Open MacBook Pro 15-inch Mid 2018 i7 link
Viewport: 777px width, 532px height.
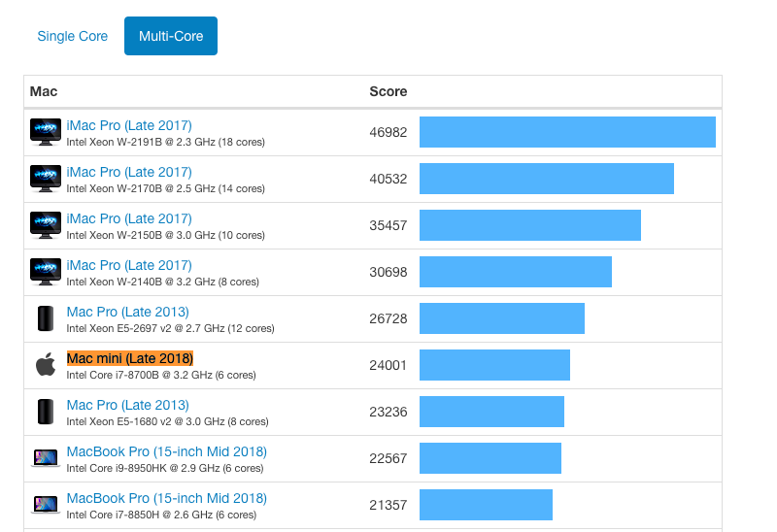point(166,498)
